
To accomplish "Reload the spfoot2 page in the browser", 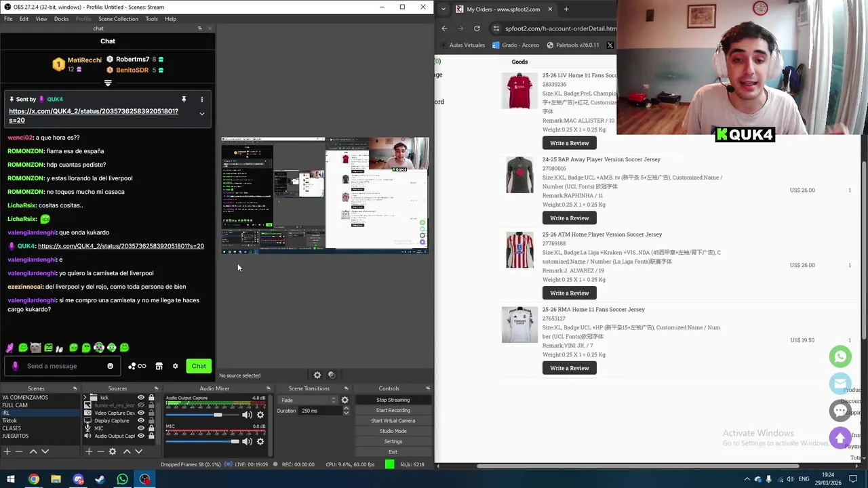I will [477, 28].
